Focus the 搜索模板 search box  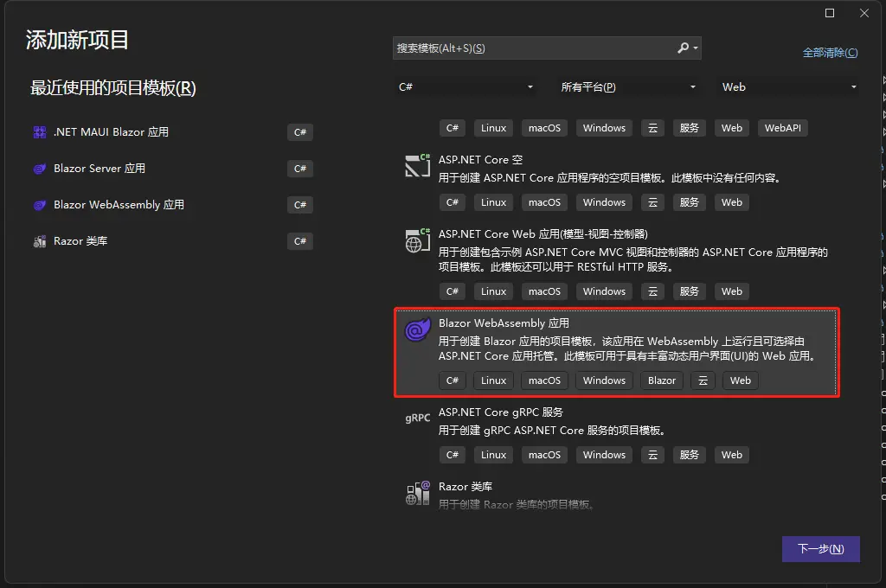coord(532,48)
